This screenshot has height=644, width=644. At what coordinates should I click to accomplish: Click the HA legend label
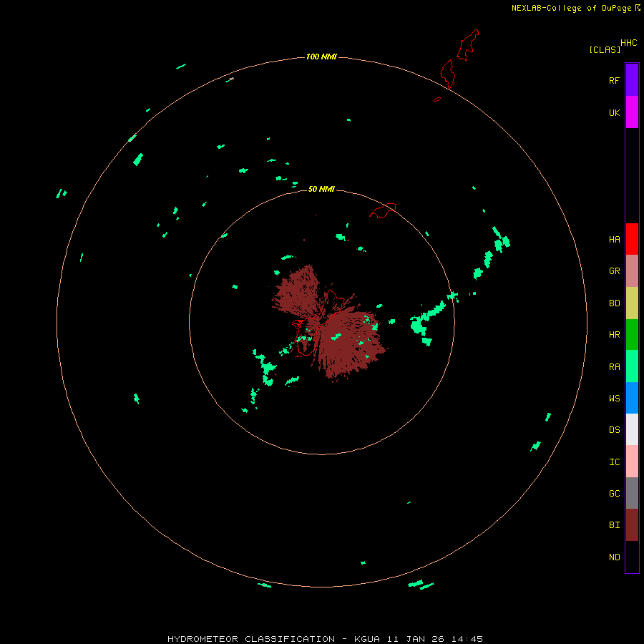click(614, 239)
